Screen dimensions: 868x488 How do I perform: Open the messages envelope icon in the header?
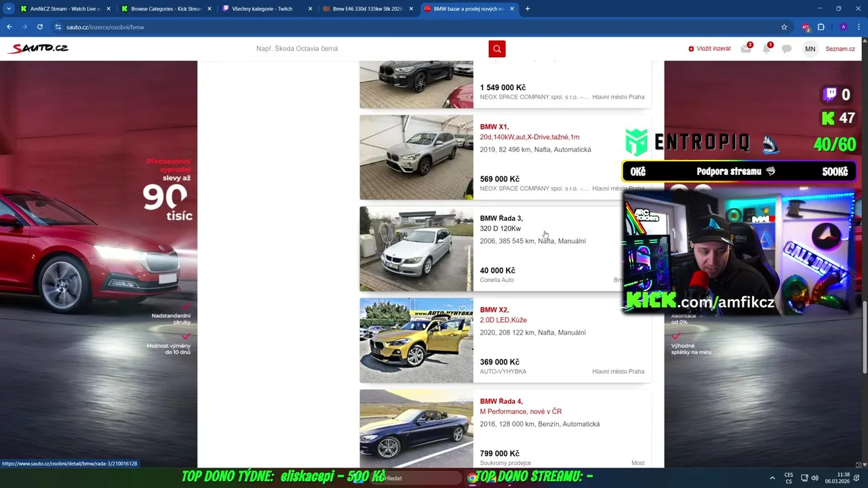(x=746, y=49)
